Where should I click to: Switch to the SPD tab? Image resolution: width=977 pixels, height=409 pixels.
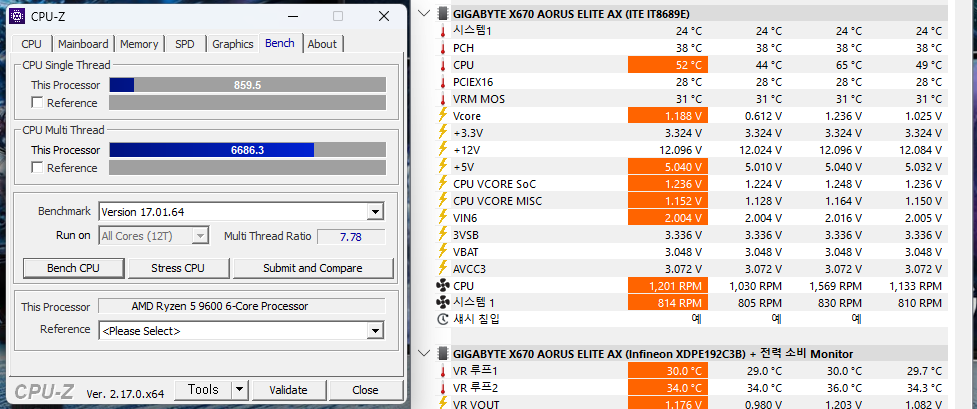[x=185, y=44]
